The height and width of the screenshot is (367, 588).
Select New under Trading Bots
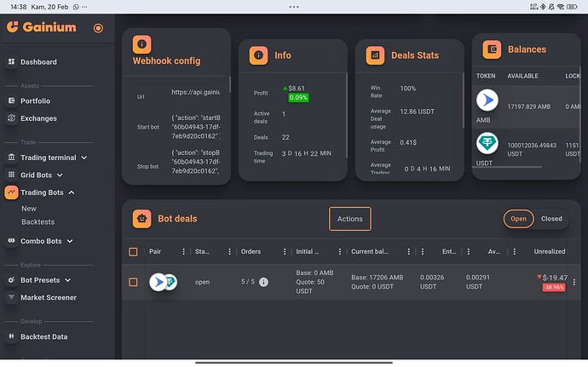coord(29,209)
